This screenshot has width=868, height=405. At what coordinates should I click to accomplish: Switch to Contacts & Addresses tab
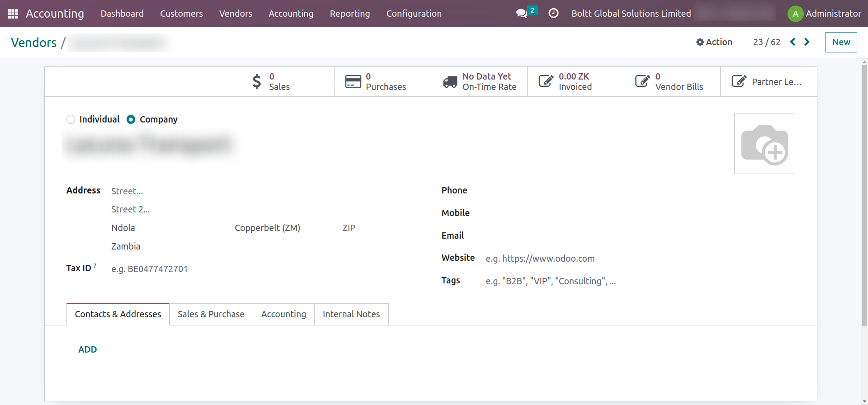click(118, 314)
